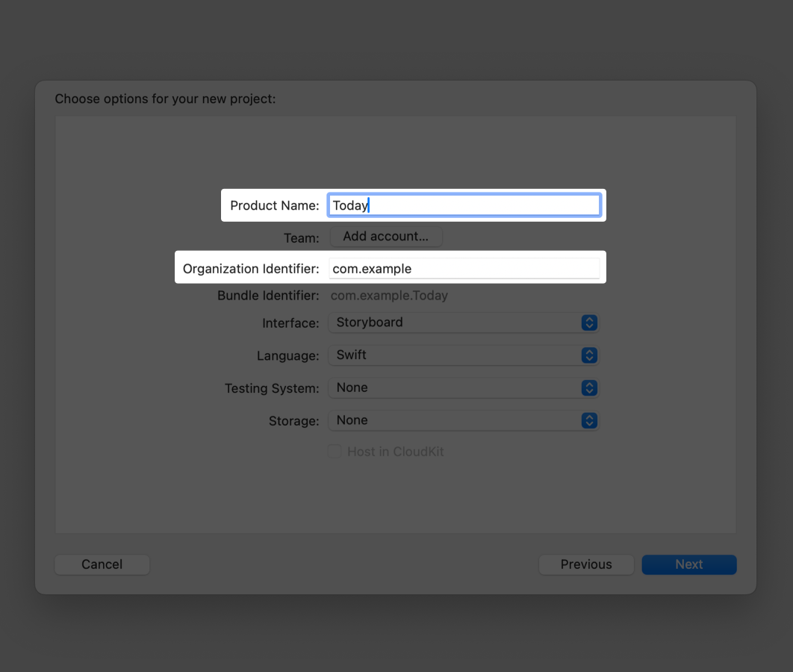Open the Testing System popup chevron icon

(589, 388)
